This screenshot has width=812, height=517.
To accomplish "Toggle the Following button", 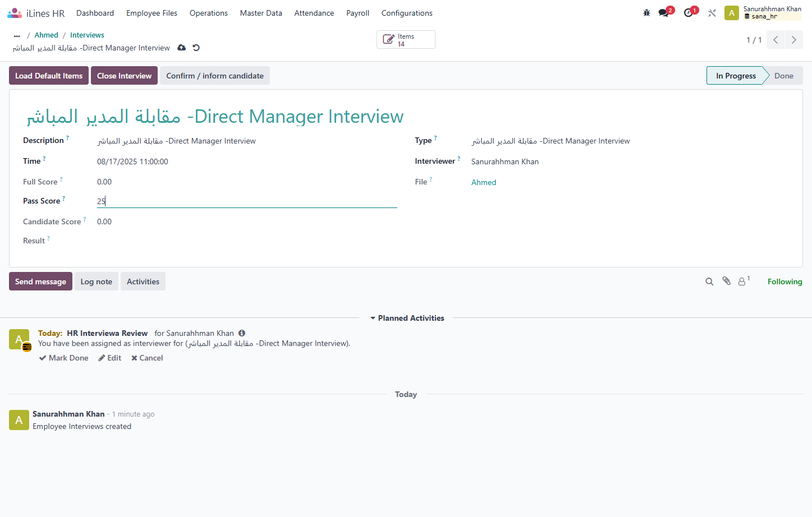I will (785, 281).
